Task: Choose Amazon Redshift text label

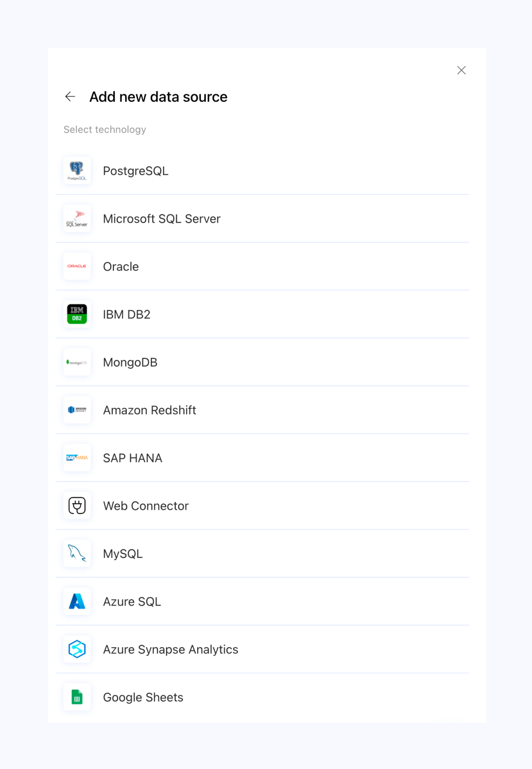Action: 149,410
